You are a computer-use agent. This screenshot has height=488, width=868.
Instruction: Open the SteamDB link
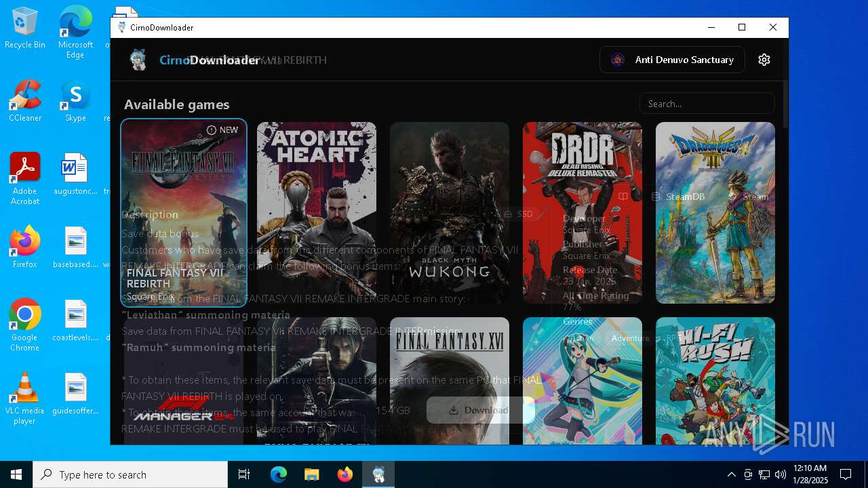(x=678, y=197)
